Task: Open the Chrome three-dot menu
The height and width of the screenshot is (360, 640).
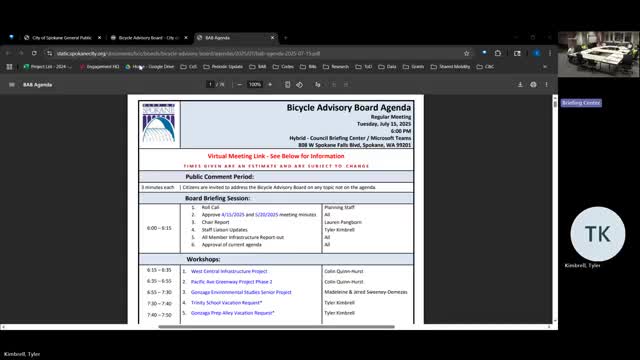Action: click(550, 53)
